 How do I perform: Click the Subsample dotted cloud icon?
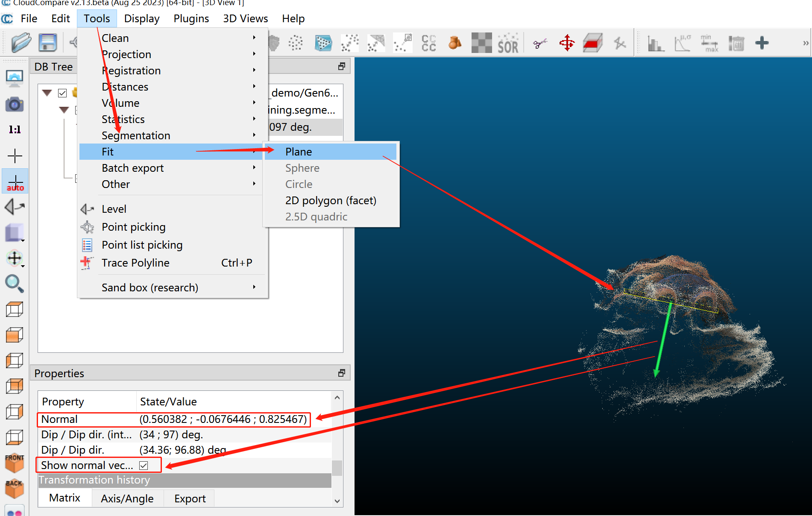[x=296, y=43]
